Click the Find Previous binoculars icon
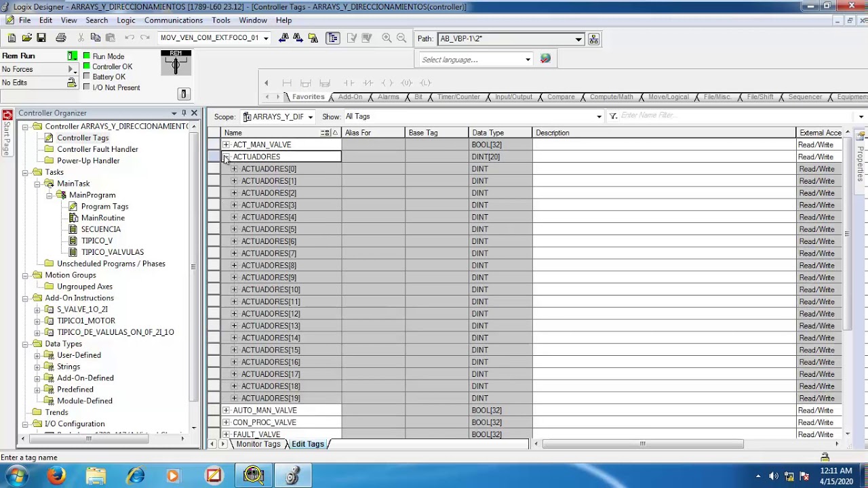 (x=283, y=38)
